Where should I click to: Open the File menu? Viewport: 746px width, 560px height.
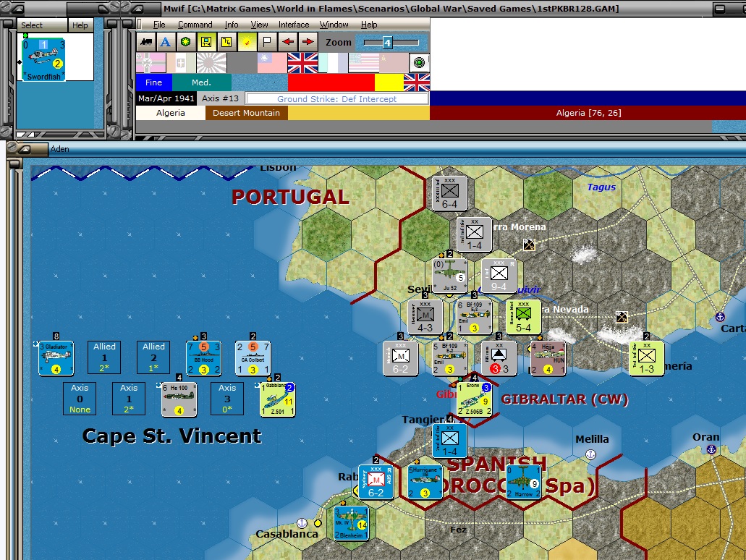coord(159,25)
